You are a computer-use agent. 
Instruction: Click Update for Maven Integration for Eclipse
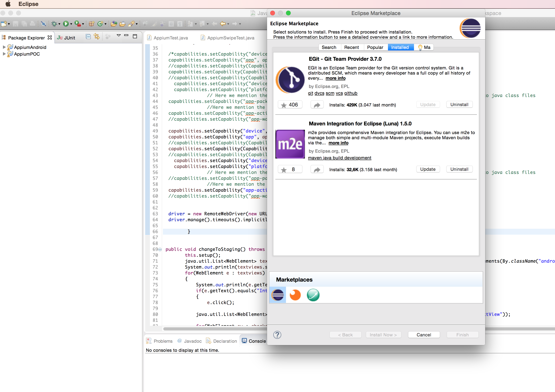pyautogui.click(x=428, y=169)
